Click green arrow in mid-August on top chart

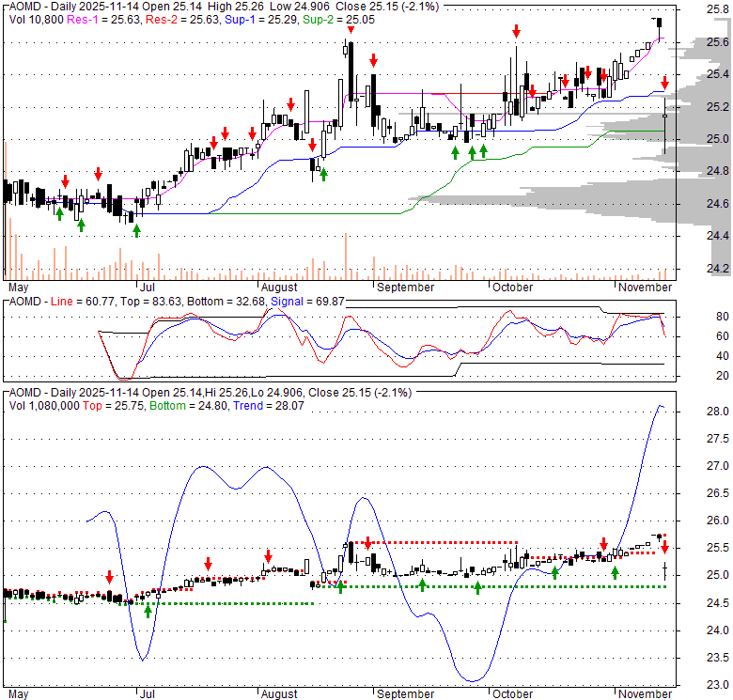pyautogui.click(x=323, y=173)
